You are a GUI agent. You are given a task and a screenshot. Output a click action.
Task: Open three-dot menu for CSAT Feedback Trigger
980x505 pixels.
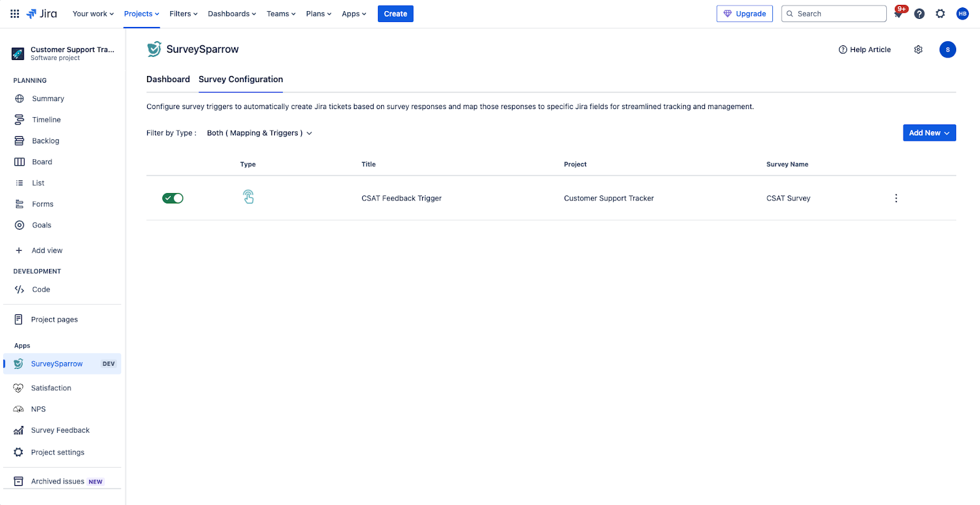click(896, 198)
